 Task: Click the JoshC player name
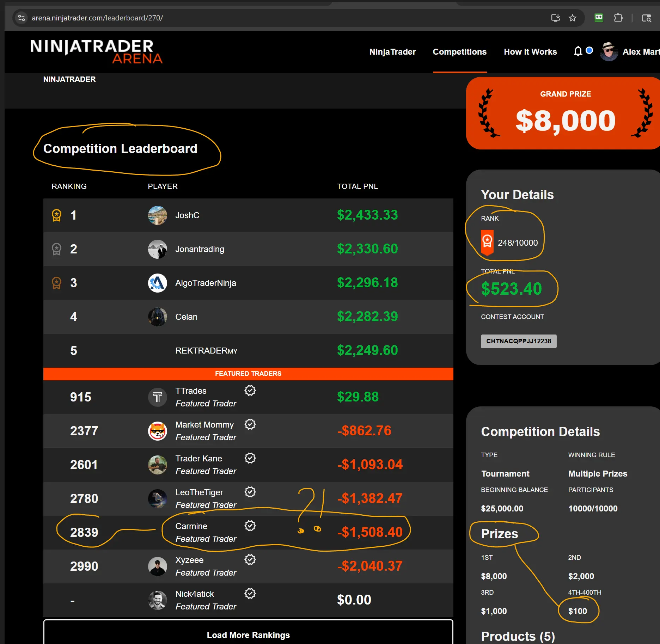click(x=187, y=215)
